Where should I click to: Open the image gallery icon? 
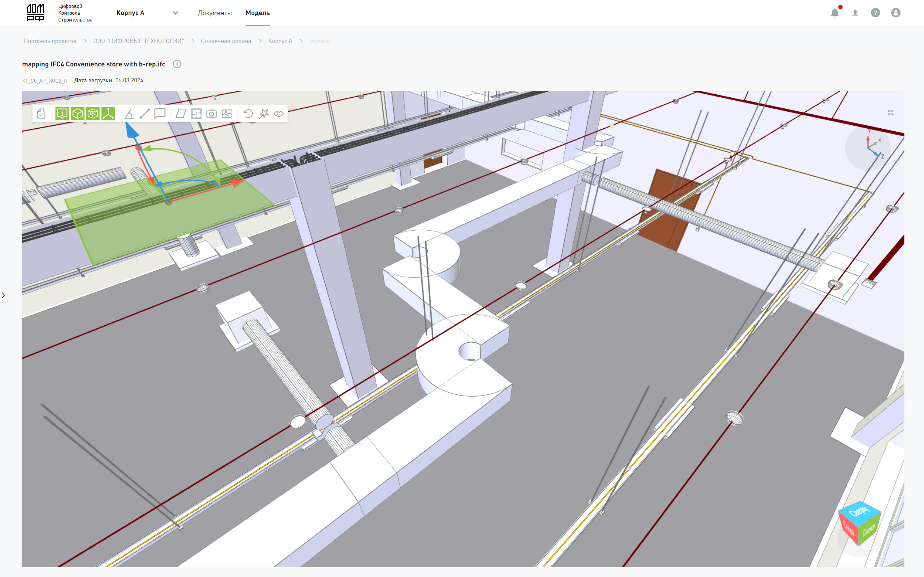[x=227, y=114]
